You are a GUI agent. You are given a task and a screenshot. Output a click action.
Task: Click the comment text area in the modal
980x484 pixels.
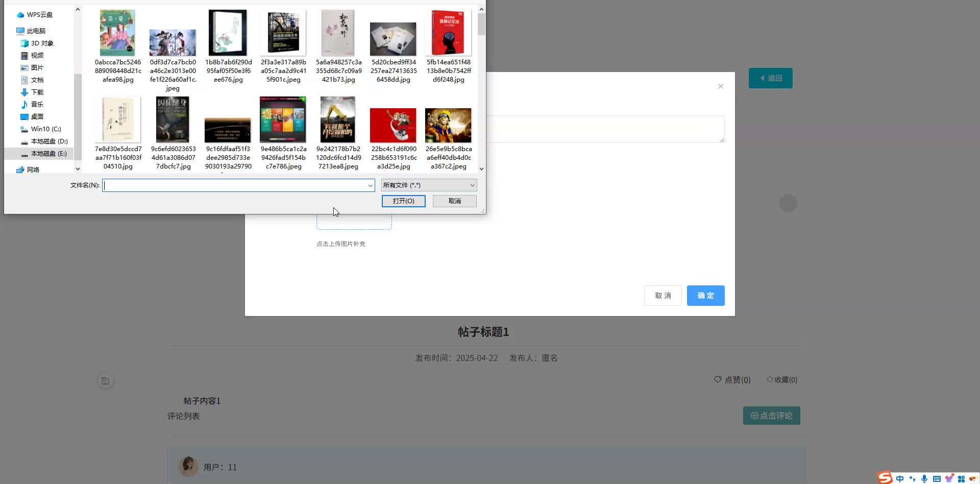click(605, 129)
